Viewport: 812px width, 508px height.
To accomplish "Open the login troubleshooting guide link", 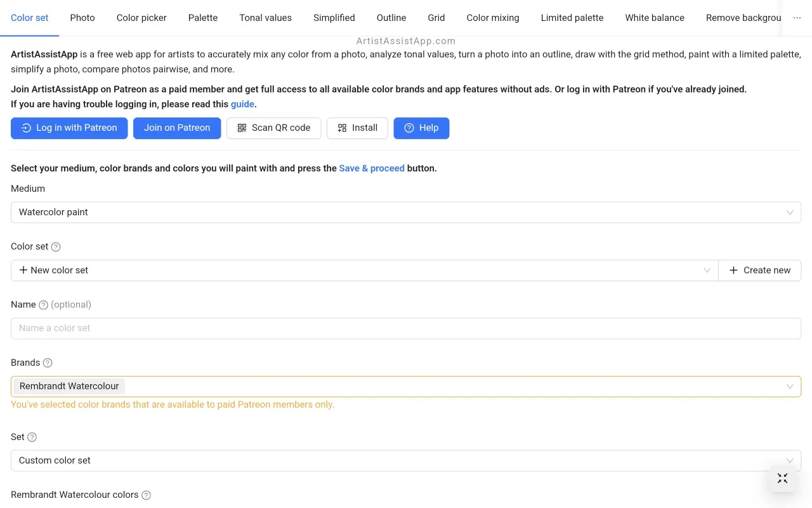I will click(x=242, y=104).
